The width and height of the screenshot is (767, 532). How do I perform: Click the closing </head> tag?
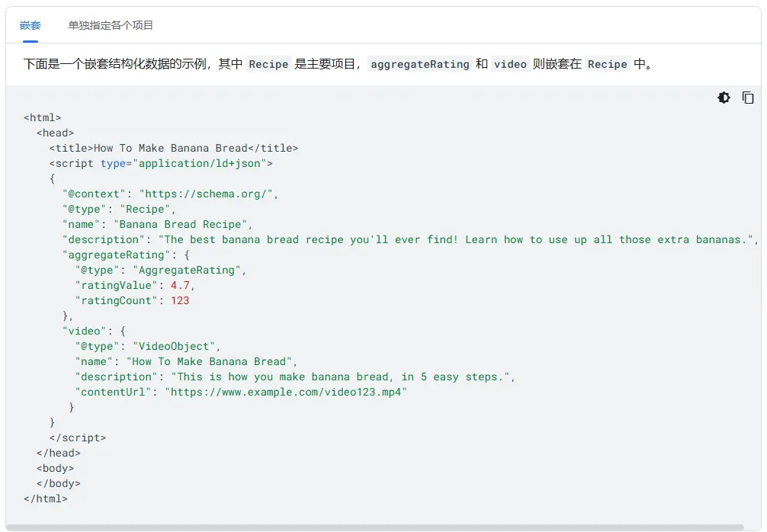pos(58,453)
